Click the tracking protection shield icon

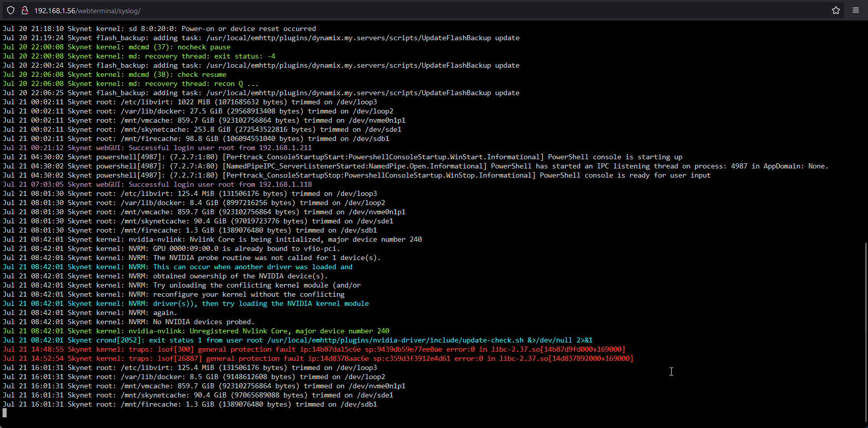point(11,10)
